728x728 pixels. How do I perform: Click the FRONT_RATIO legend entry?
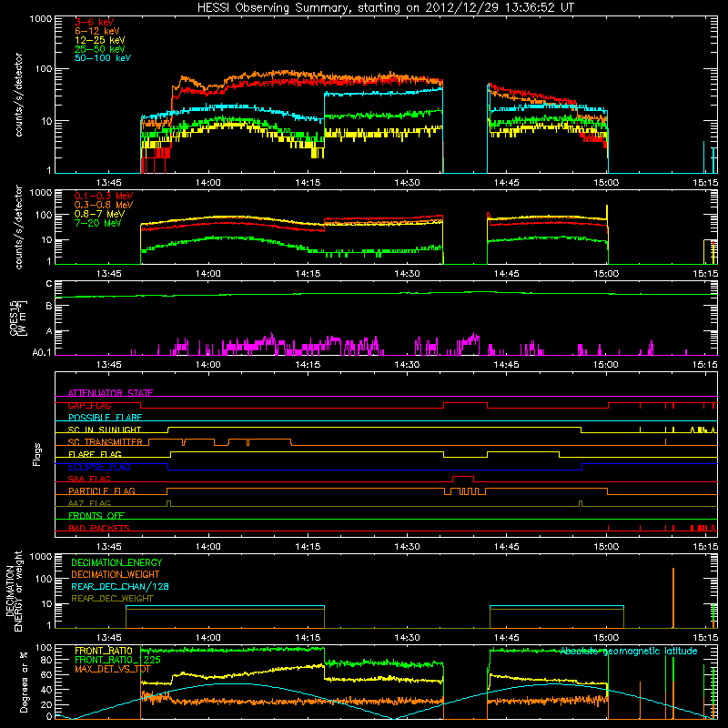pyautogui.click(x=104, y=651)
